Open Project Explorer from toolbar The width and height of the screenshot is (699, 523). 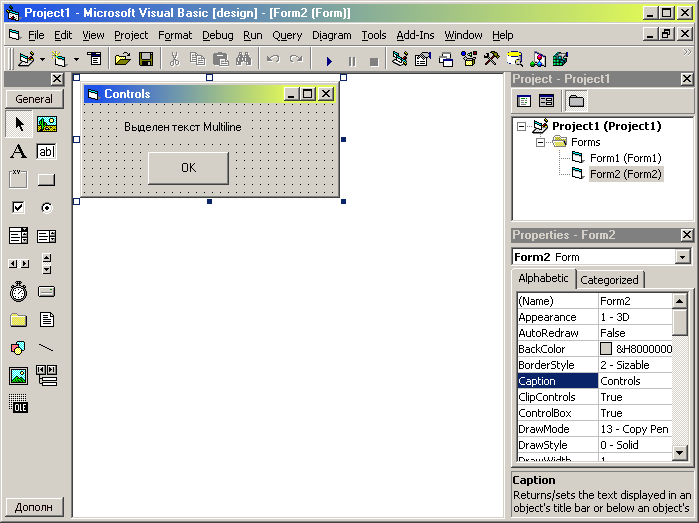400,59
